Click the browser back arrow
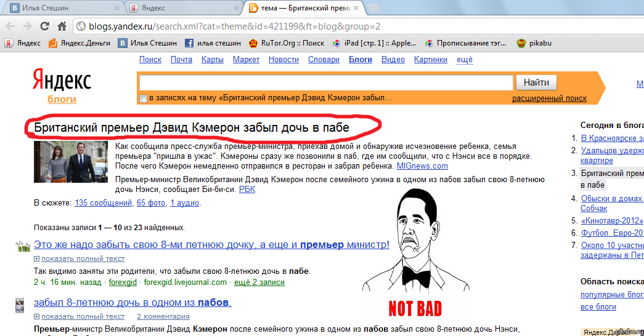Image resolution: width=644 pixels, height=336 pixels. [x=10, y=26]
